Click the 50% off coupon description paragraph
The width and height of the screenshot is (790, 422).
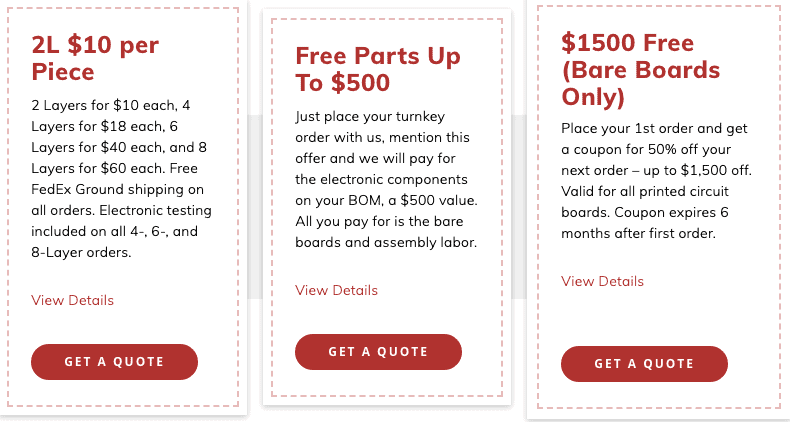[x=656, y=180]
